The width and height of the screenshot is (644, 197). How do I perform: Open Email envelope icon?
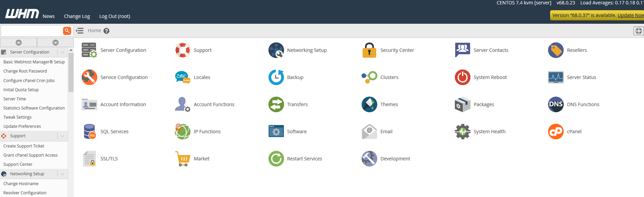[x=369, y=132]
